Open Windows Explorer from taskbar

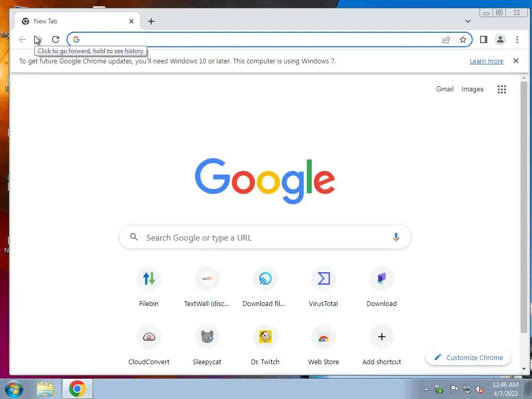[45, 389]
